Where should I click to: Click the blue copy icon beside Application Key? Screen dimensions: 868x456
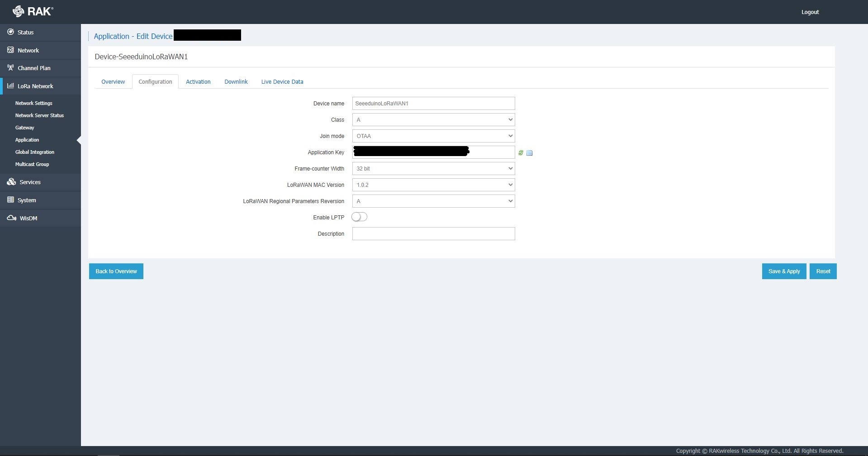(529, 153)
